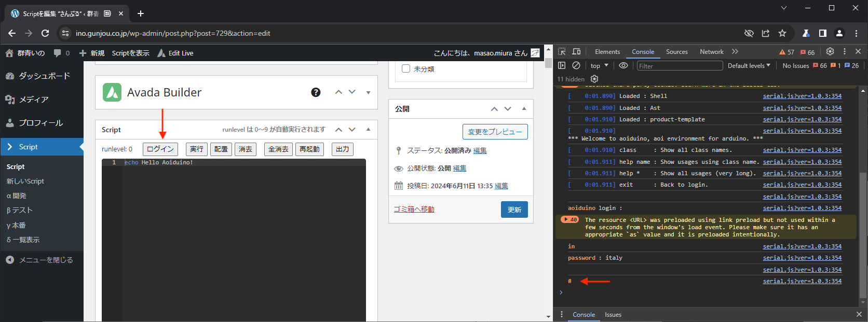Click the DevTools inspect element picker icon

point(562,52)
